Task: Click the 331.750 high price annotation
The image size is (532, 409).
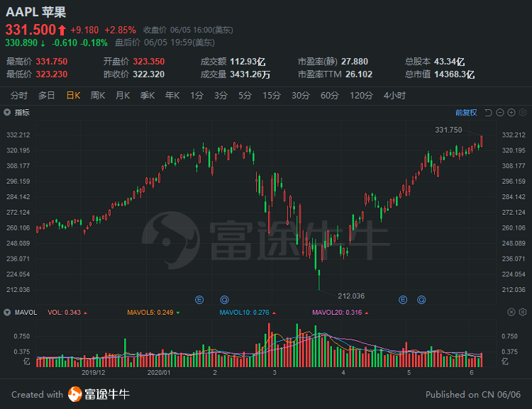Action: (x=448, y=130)
